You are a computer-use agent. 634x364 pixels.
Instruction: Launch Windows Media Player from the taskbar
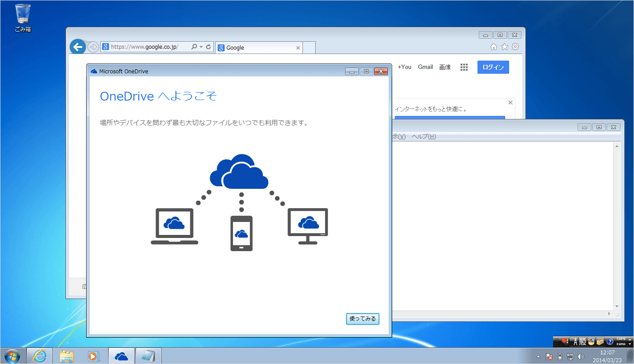pyautogui.click(x=94, y=355)
